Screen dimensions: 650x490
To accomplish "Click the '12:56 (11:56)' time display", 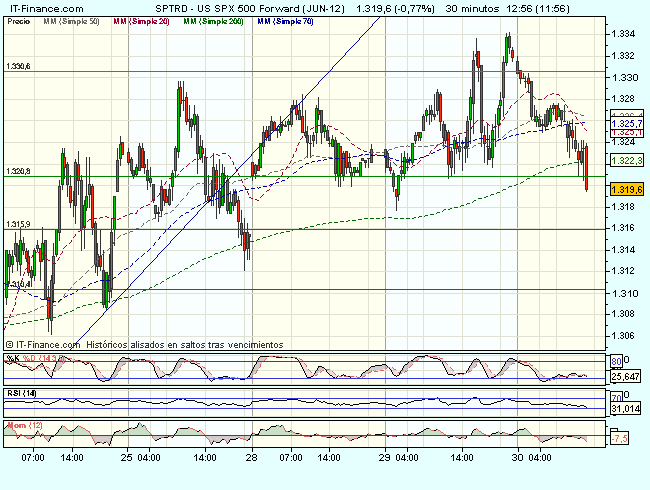I will (x=537, y=8).
